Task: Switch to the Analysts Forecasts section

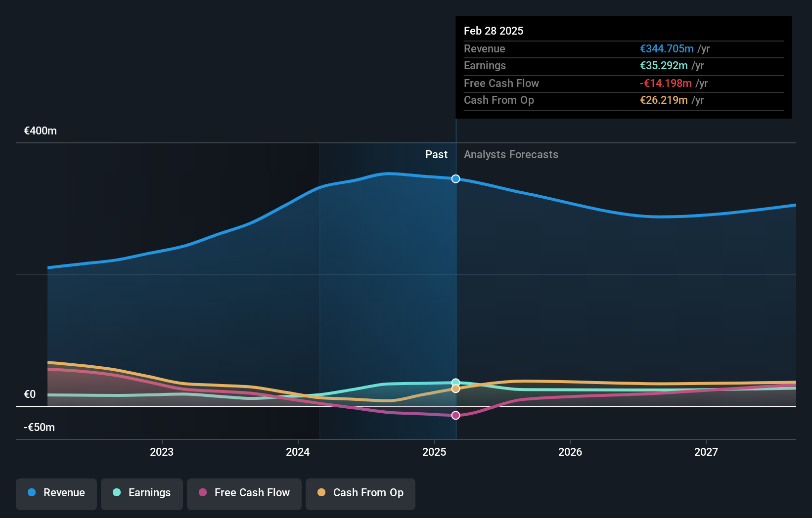Action: pyautogui.click(x=511, y=154)
